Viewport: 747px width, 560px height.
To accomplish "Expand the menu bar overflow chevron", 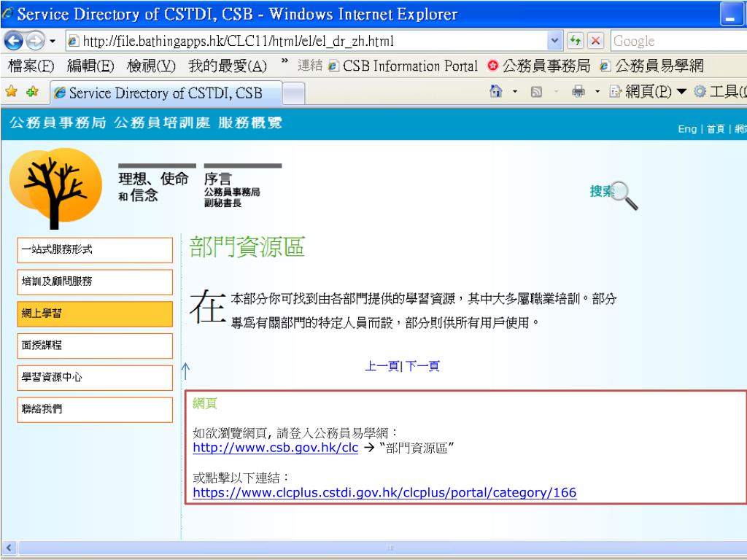I will pos(285,62).
